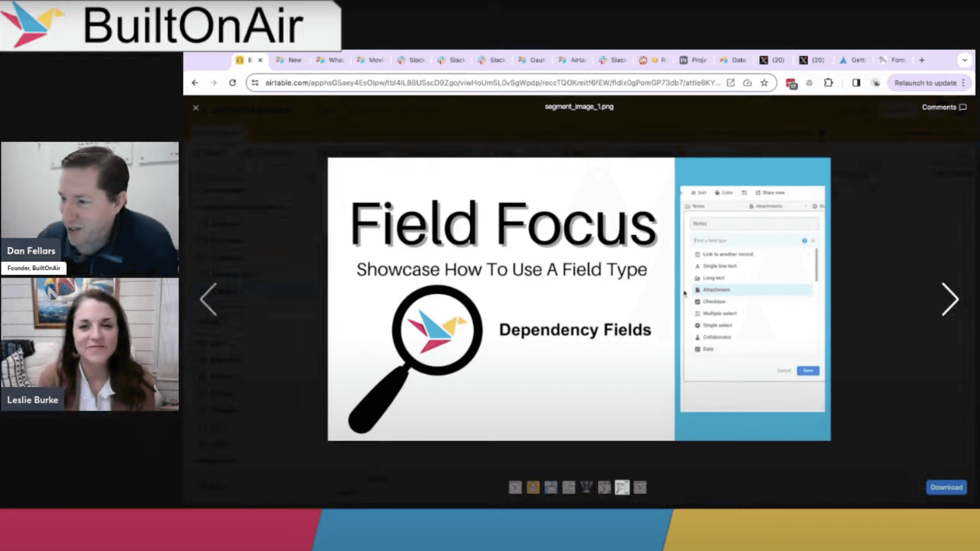Image resolution: width=980 pixels, height=551 pixels.
Task: Click the open in new window icon in address bar
Action: pos(730,83)
